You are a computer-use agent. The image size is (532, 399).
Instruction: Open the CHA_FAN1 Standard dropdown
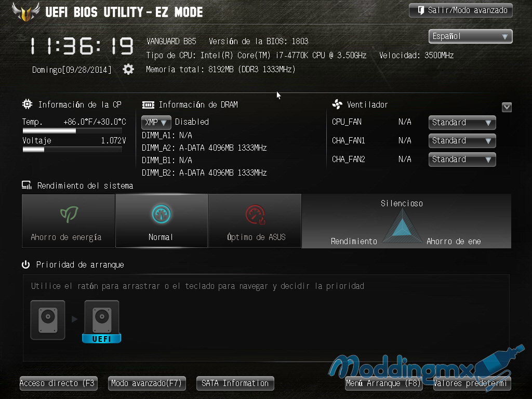[462, 141]
